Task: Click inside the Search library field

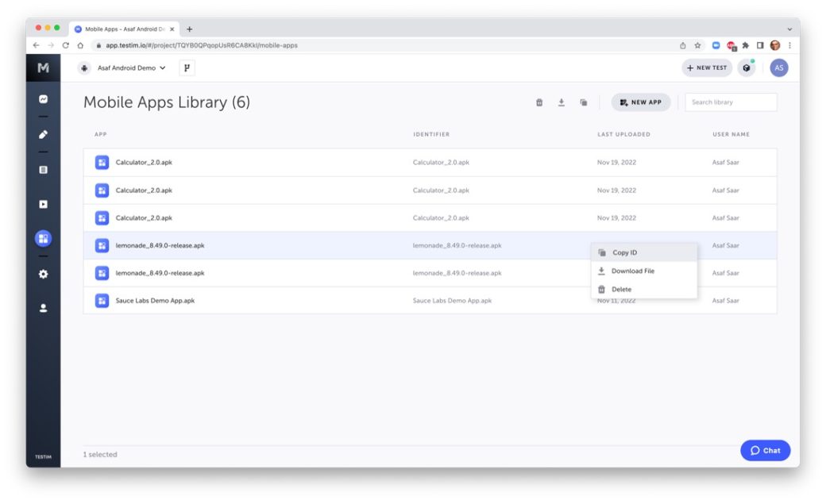Action: [729, 102]
